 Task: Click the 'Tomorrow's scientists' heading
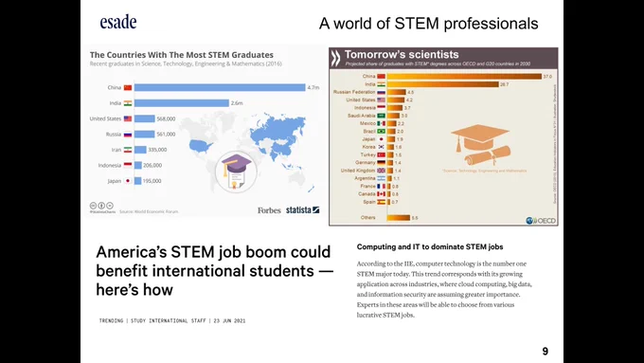(x=402, y=54)
